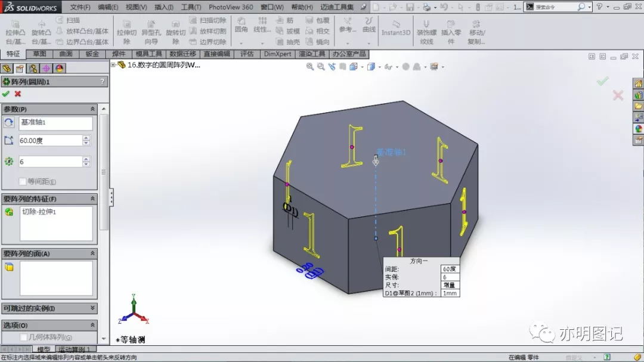Open the 文件(F) menu

click(x=80, y=7)
